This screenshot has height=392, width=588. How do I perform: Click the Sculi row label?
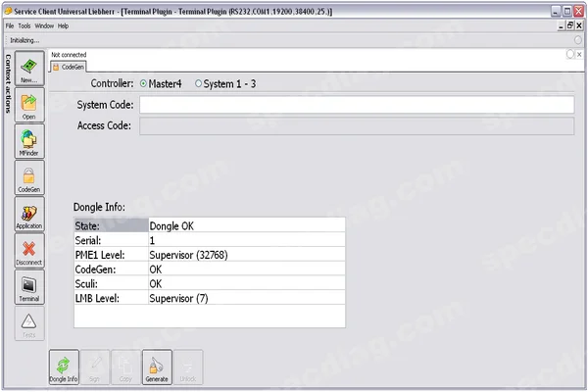86,284
